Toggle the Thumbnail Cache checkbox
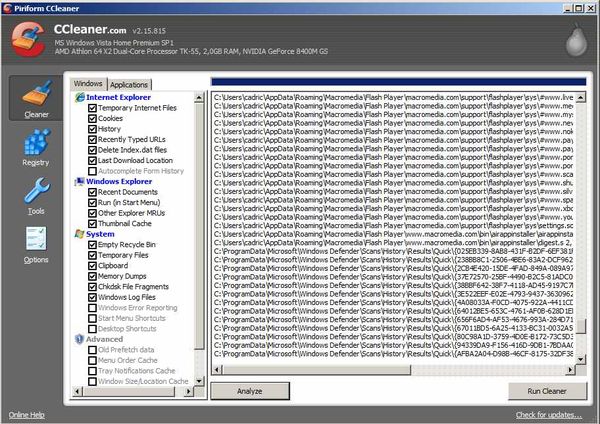 pos(93,223)
